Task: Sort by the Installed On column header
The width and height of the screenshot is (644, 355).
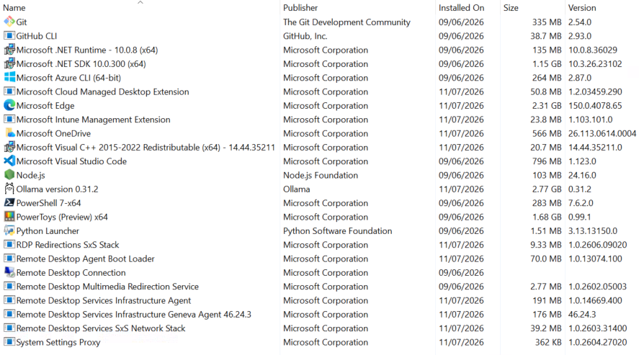Action: click(x=461, y=8)
